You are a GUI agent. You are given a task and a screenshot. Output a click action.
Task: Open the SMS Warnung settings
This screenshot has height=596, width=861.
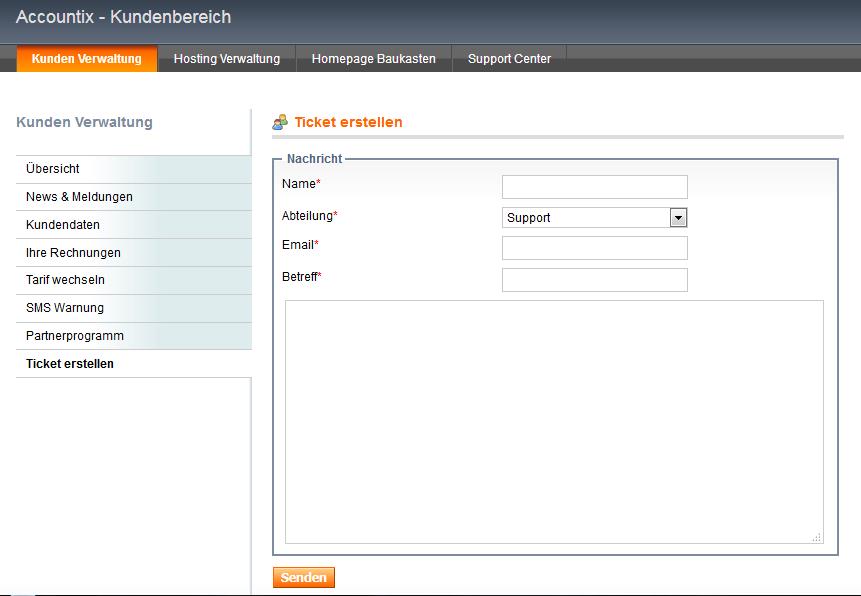point(64,308)
